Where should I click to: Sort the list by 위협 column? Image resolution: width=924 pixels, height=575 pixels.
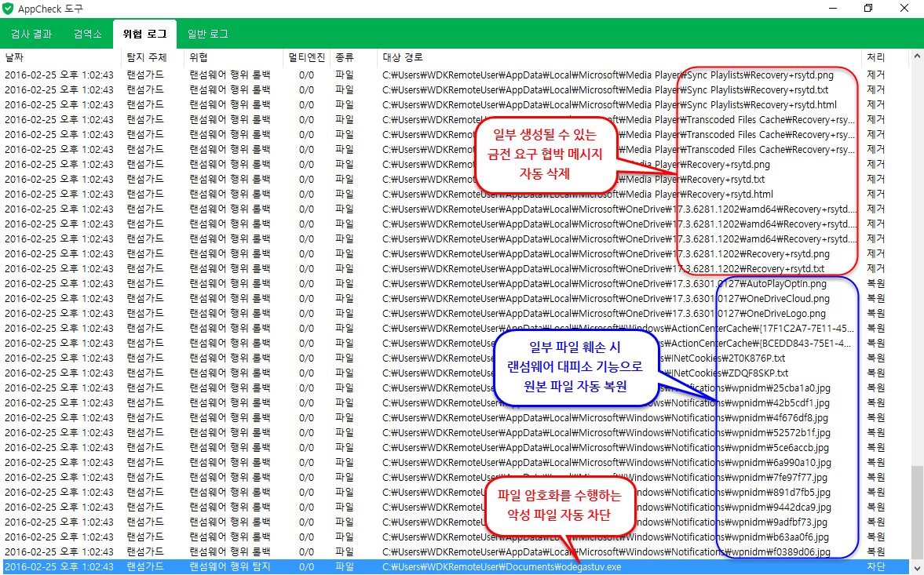[x=199, y=58]
